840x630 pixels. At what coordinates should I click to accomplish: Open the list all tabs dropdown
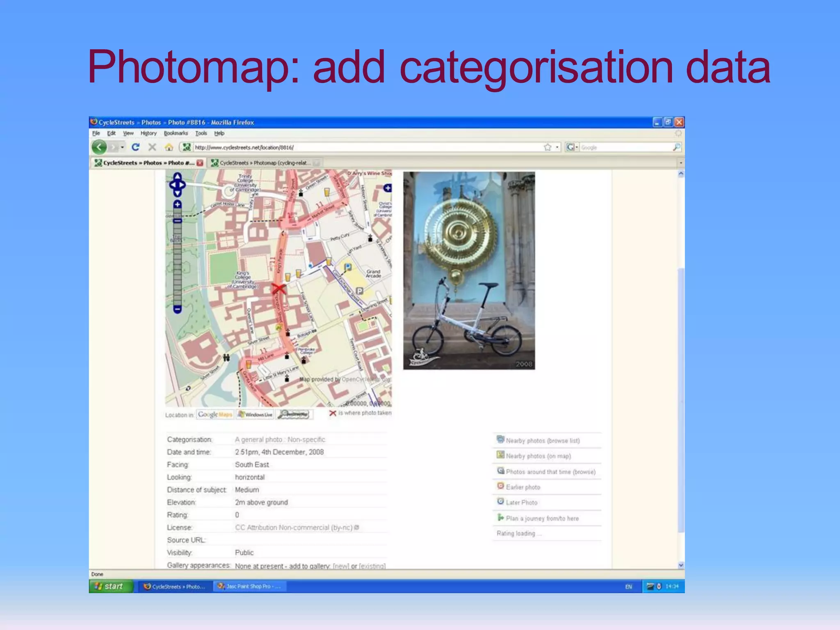pos(681,163)
